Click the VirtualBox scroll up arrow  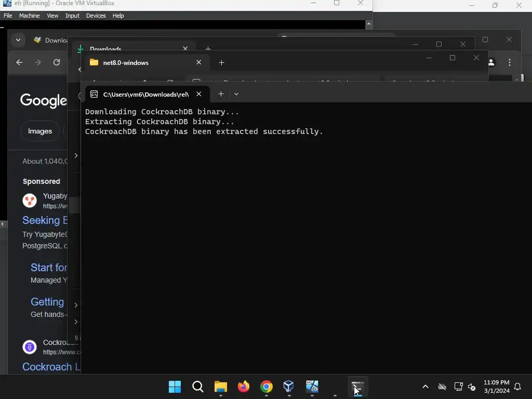pos(369,24)
